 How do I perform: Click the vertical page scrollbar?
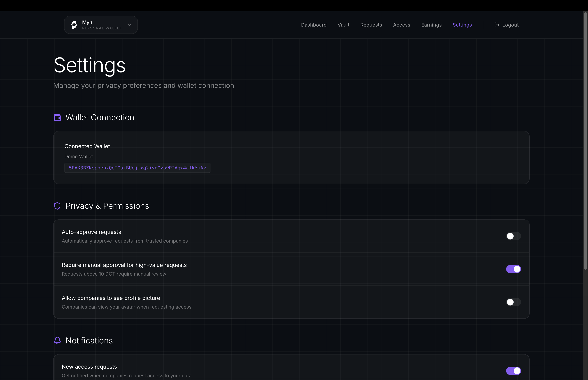585,141
